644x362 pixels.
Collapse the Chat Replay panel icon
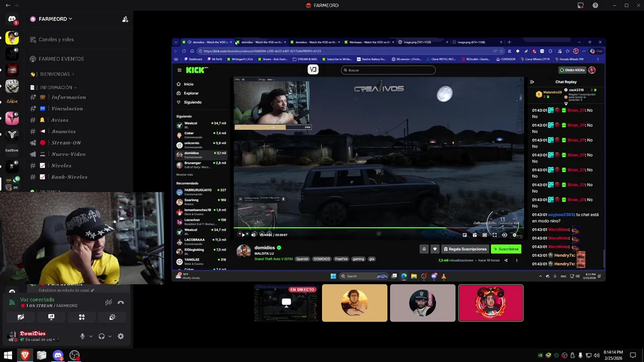click(x=532, y=82)
